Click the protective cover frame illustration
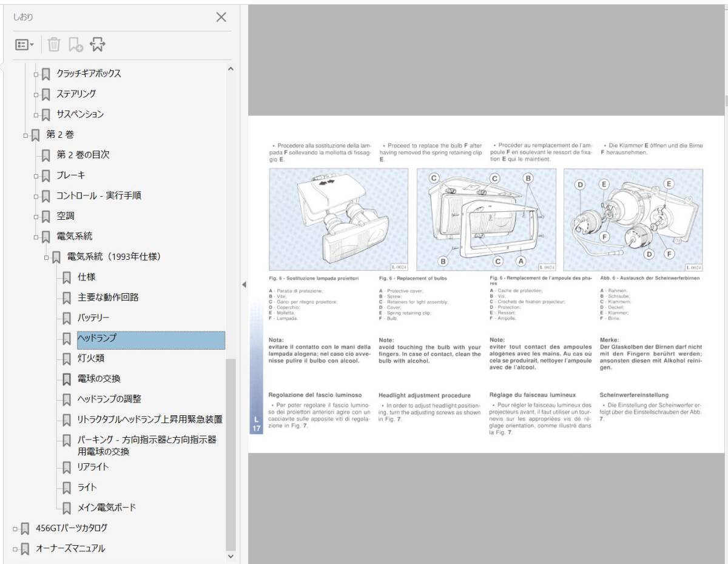The width and height of the screenshot is (728, 564). pyautogui.click(x=487, y=219)
